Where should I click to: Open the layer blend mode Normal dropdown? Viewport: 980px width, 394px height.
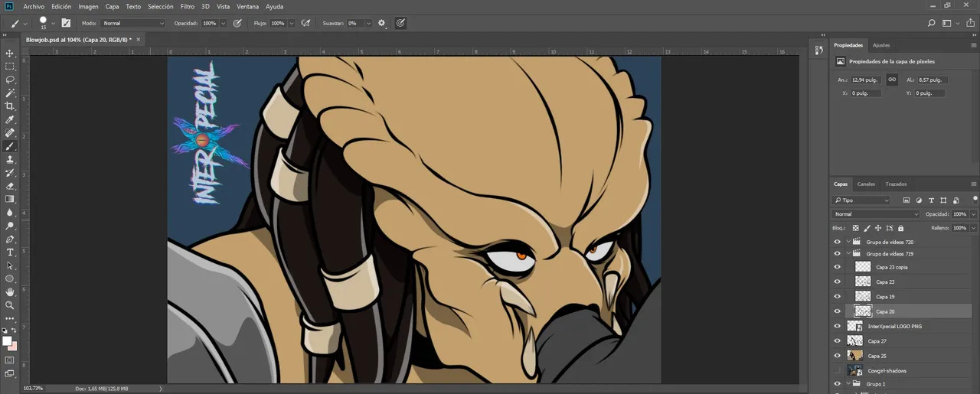[876, 214]
